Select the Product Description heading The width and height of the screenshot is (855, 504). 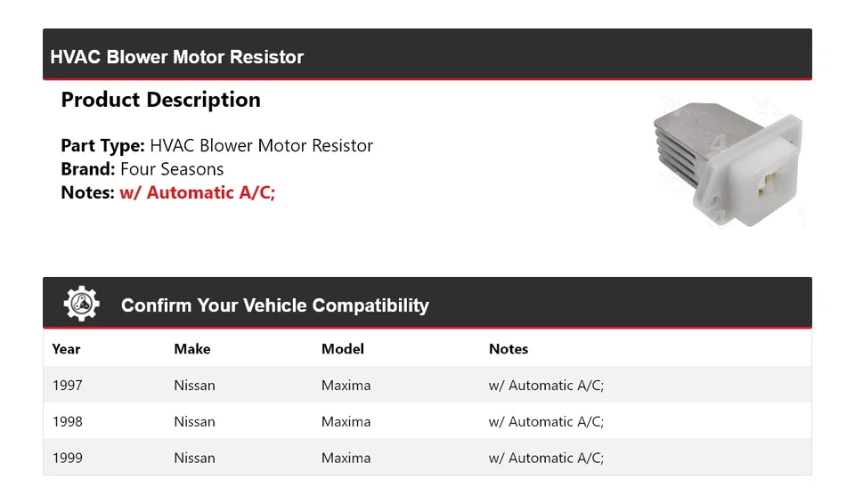pyautogui.click(x=160, y=100)
